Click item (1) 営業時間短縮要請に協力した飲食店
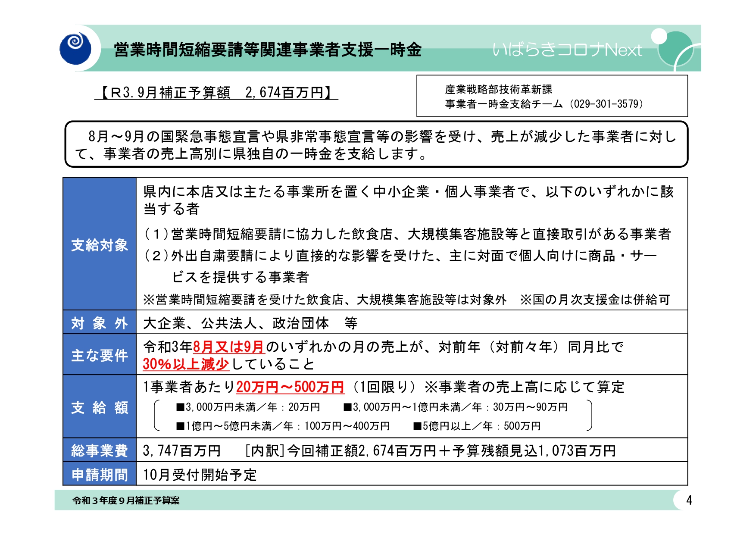 (x=407, y=234)
